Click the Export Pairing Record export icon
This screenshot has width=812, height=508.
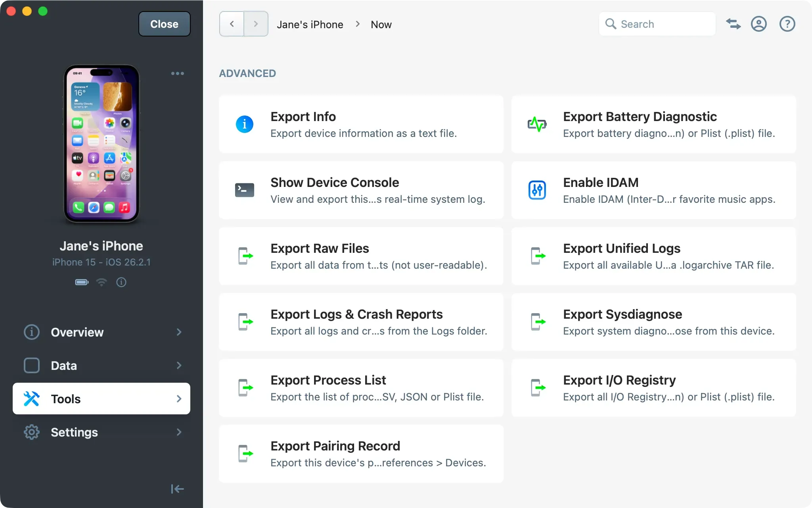[x=245, y=454]
